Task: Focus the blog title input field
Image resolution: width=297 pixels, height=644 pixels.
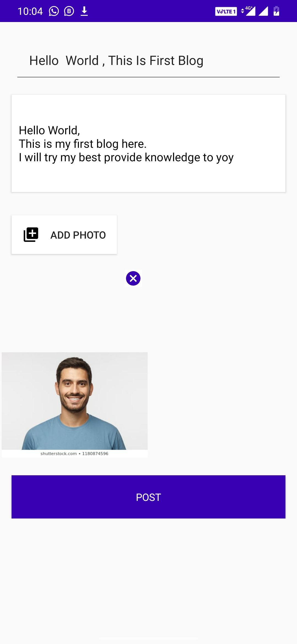Action: (x=148, y=61)
